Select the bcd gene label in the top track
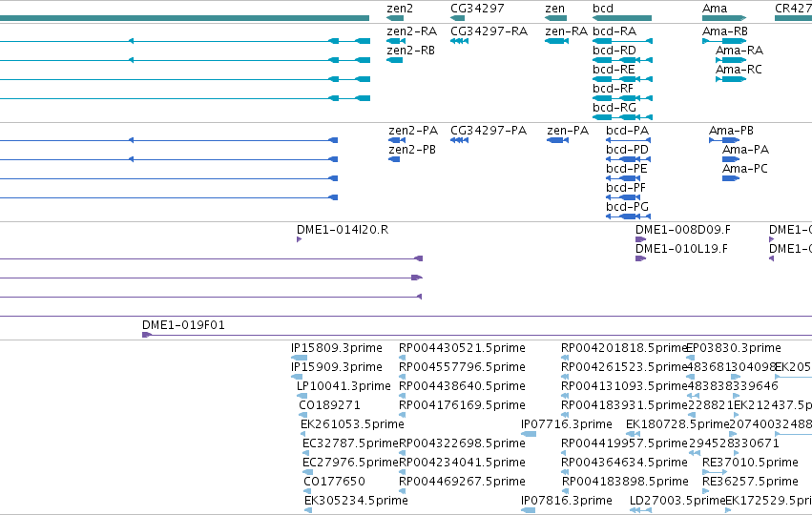The width and height of the screenshot is (812, 515). click(603, 9)
